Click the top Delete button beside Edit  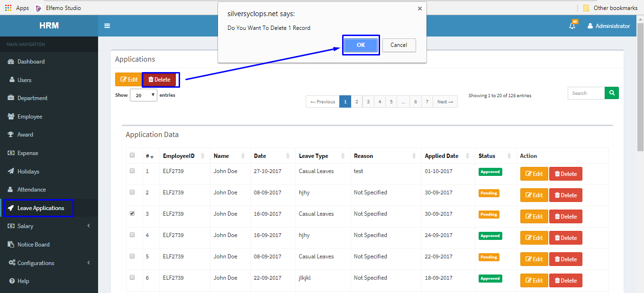click(159, 80)
